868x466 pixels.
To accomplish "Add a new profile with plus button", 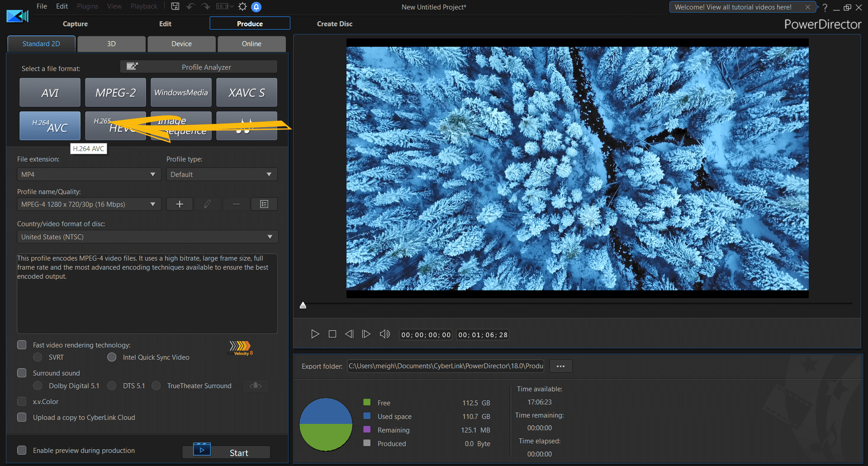I will click(180, 204).
